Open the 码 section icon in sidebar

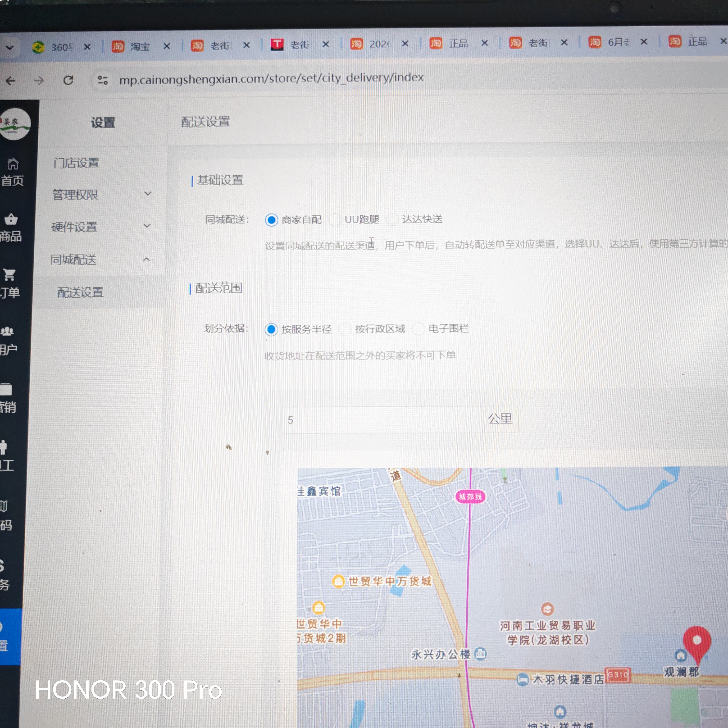click(x=4, y=506)
